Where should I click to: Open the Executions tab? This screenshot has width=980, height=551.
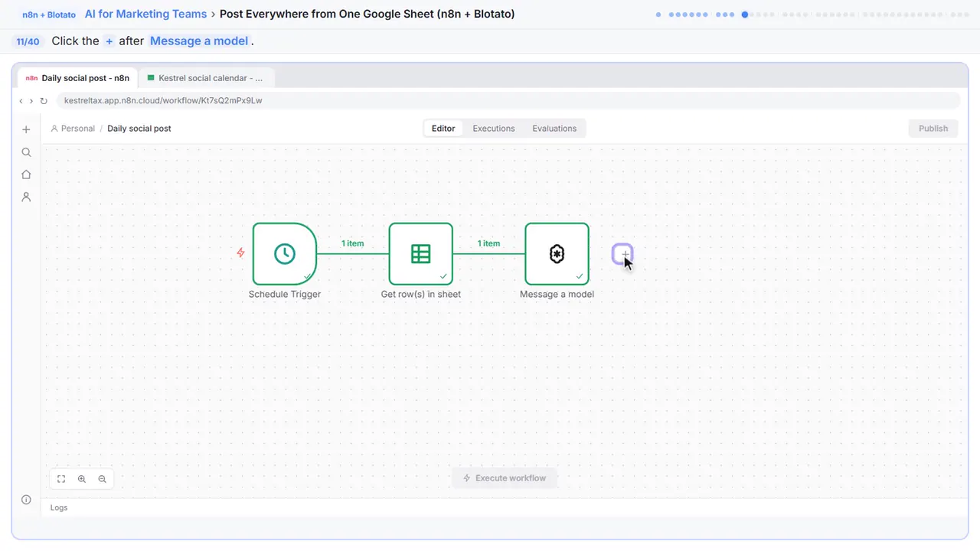pos(494,129)
